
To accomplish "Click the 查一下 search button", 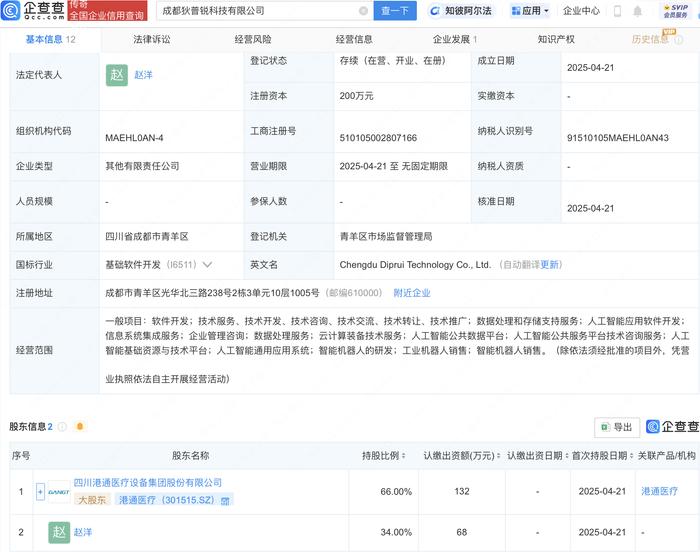I will 395,11.
